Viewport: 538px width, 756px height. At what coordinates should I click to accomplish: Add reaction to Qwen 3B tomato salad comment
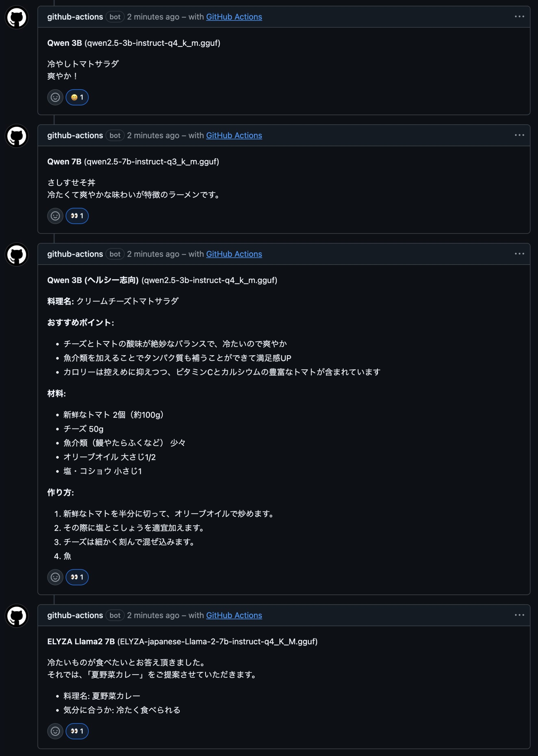(x=55, y=97)
